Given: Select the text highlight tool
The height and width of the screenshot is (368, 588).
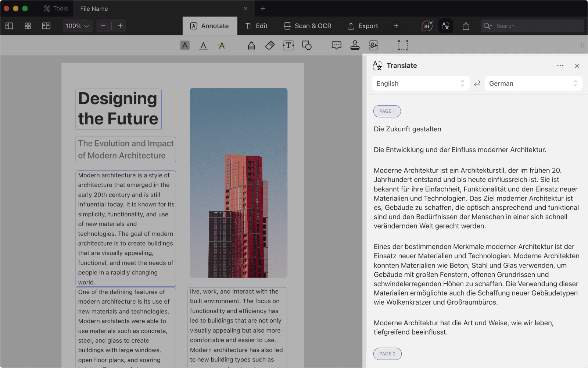Looking at the screenshot, I should (185, 46).
